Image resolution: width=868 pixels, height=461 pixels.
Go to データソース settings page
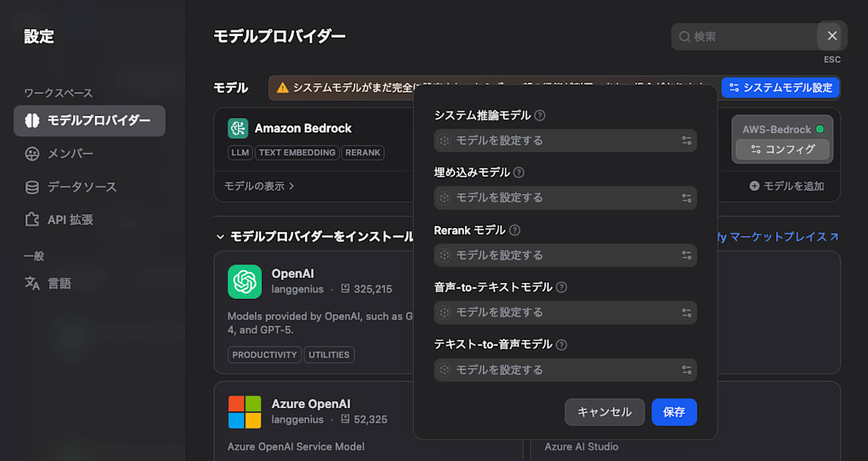[81, 187]
